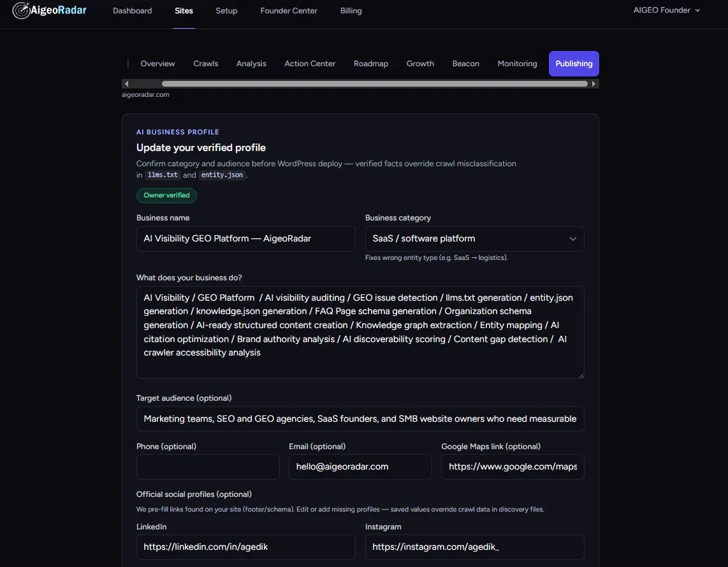Click the AigeoRadar logo
The height and width of the screenshot is (567, 728).
click(49, 10)
